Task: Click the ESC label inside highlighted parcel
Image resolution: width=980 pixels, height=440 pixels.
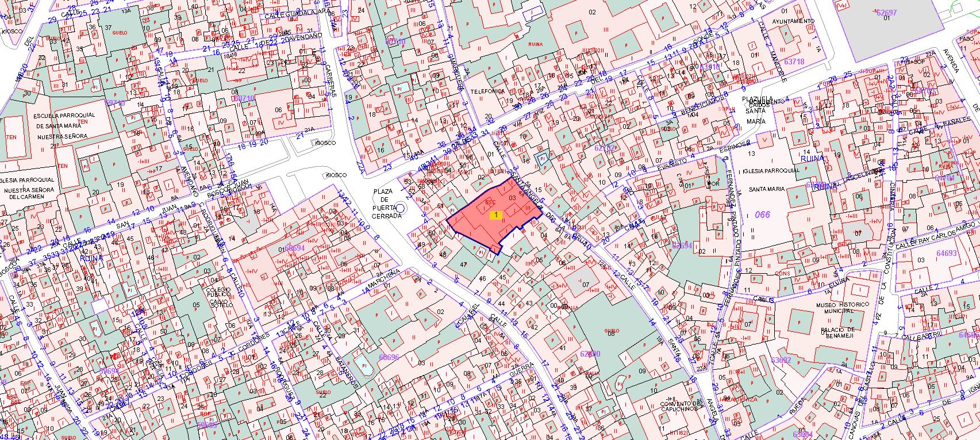Action: [490, 202]
